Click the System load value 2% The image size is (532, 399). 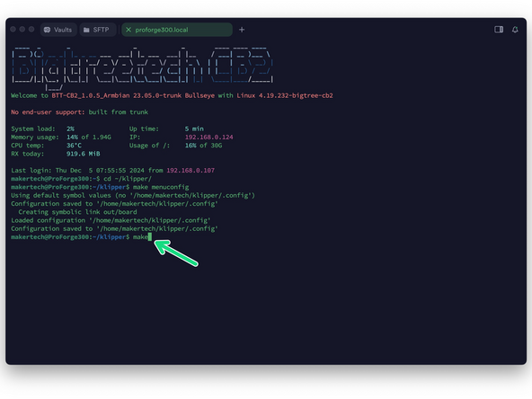point(70,129)
